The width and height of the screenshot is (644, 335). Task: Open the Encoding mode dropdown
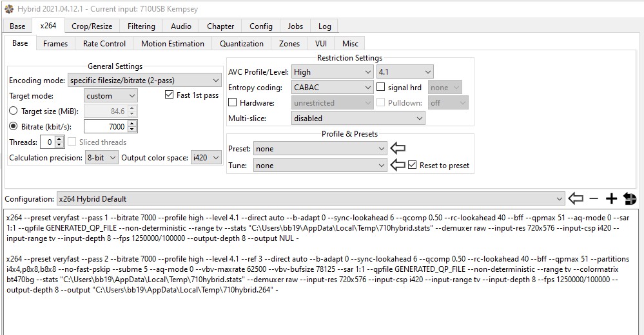pyautogui.click(x=144, y=81)
